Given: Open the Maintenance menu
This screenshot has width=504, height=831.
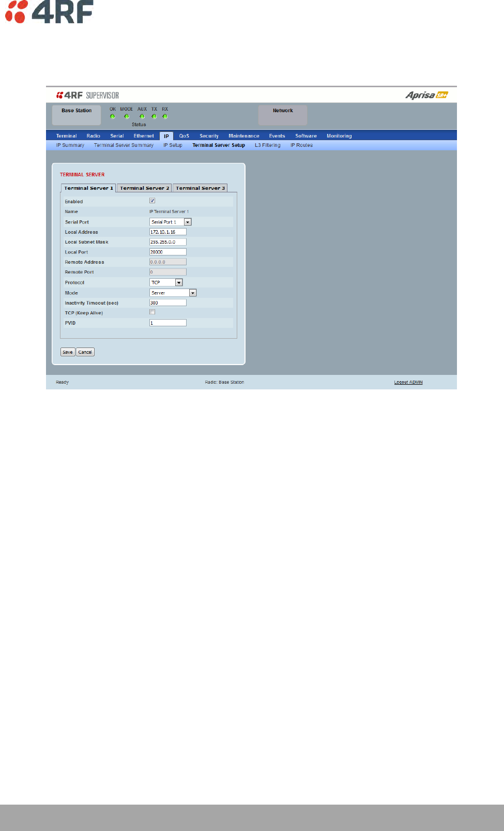Looking at the screenshot, I should click(x=244, y=136).
